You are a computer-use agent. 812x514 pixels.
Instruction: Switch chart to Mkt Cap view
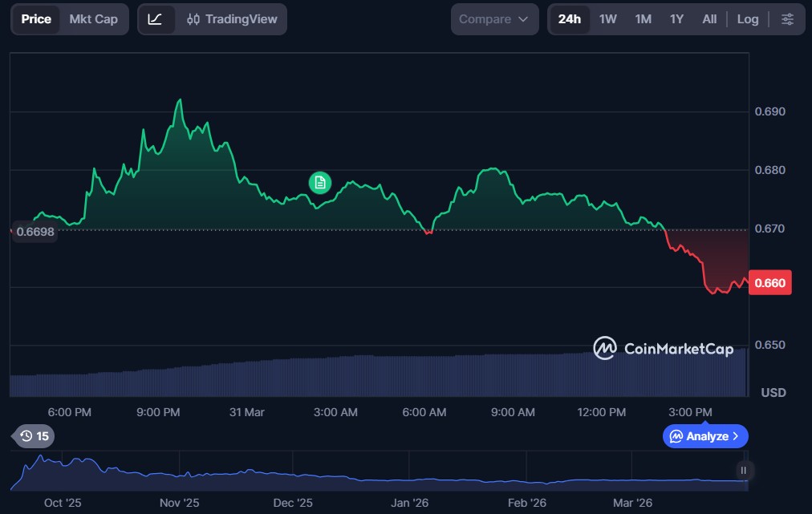[x=93, y=19]
